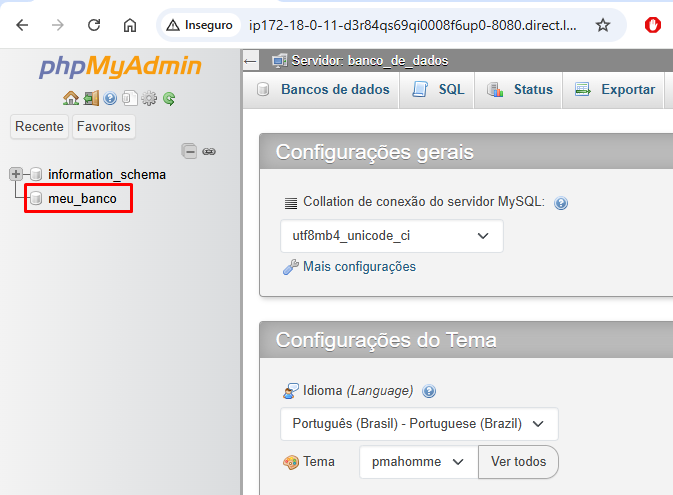Open the meu_banco database
This screenshot has width=673, height=495.
(x=82, y=198)
